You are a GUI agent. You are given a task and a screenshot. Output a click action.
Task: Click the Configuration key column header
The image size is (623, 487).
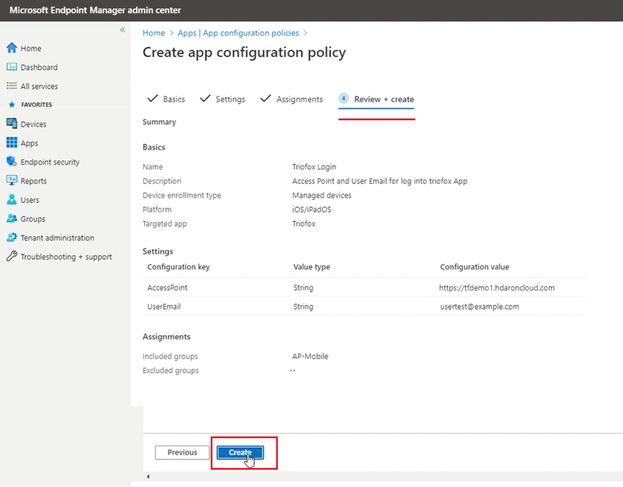pos(178,267)
